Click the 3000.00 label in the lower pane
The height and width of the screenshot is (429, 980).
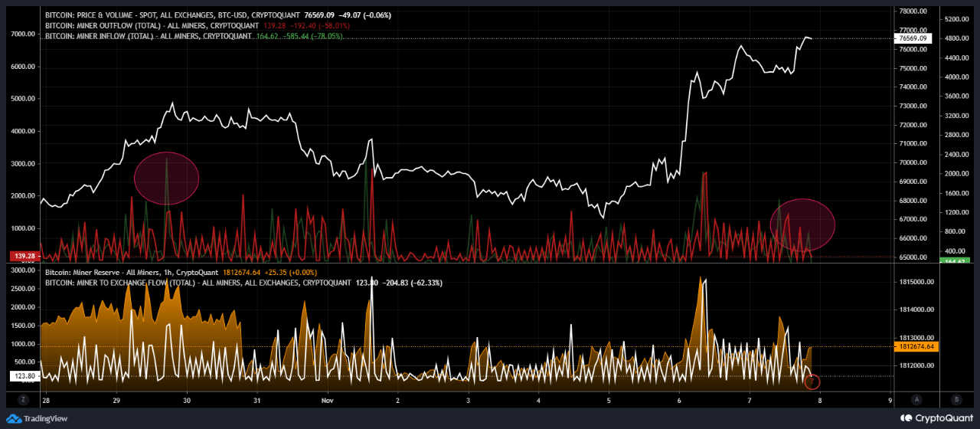pos(23,271)
